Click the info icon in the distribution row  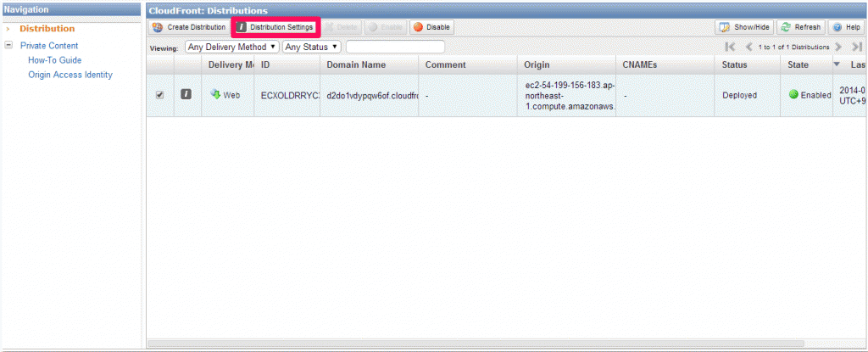[186, 95]
